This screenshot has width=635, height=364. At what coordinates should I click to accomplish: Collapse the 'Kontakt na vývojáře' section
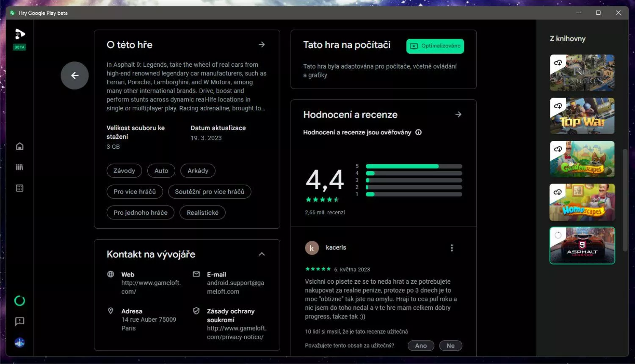tap(262, 254)
